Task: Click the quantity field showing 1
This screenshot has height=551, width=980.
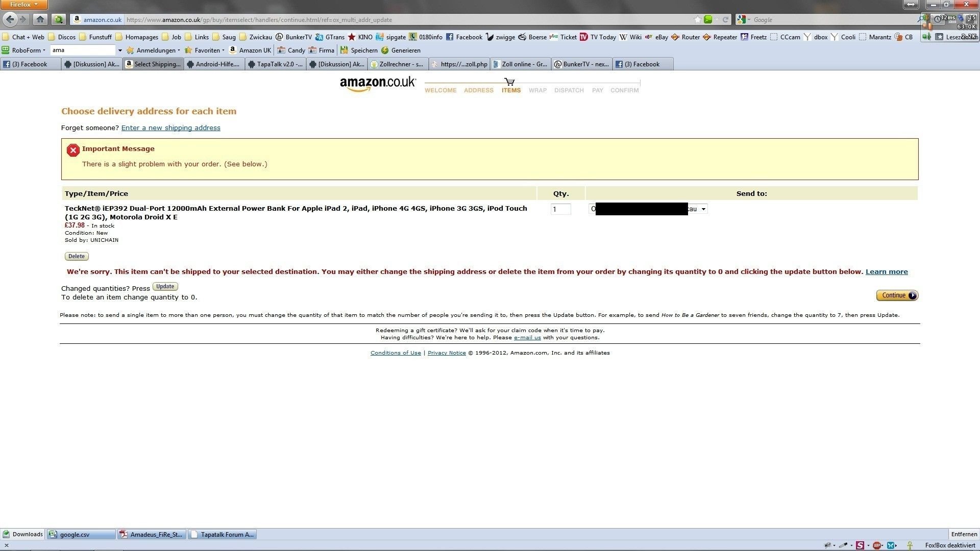Action: pyautogui.click(x=560, y=209)
